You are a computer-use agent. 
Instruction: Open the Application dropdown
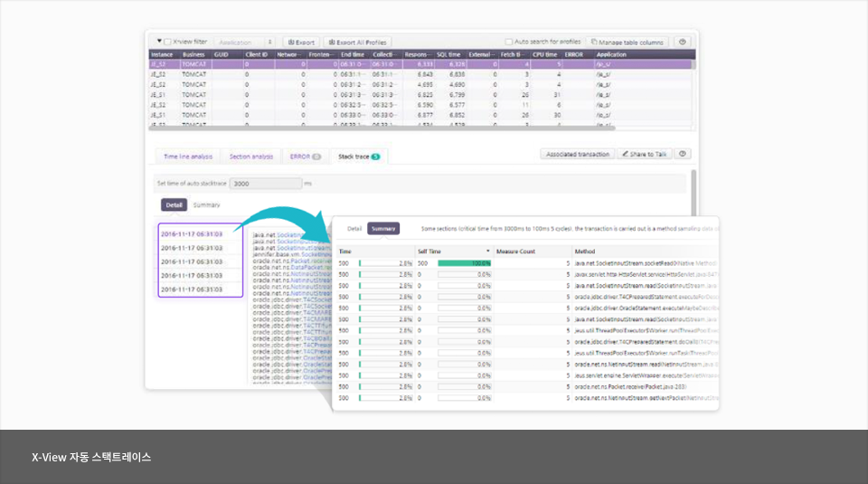(244, 42)
